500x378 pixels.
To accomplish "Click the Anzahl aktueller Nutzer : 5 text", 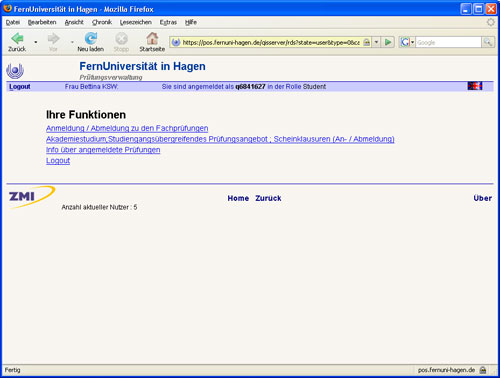I will 99,207.
